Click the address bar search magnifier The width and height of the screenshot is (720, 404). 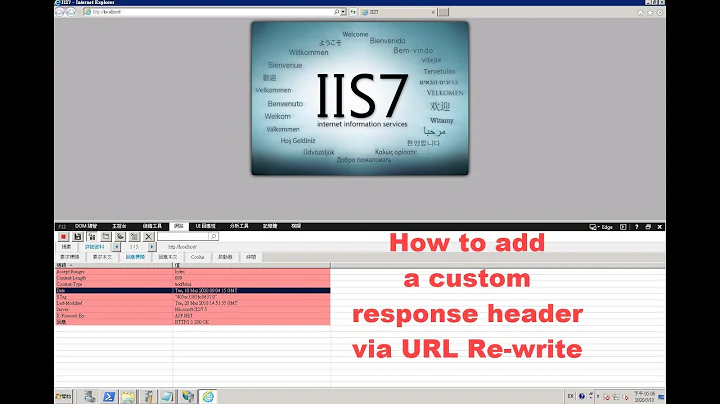point(337,12)
